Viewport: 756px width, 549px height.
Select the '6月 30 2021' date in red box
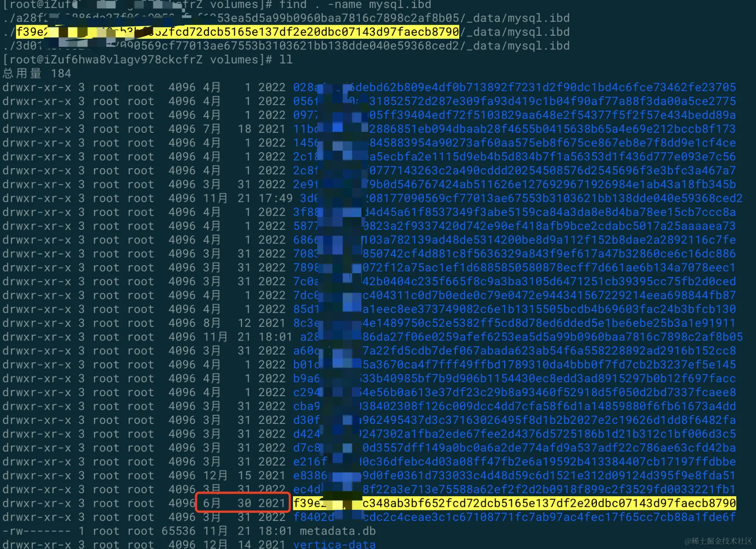(243, 503)
